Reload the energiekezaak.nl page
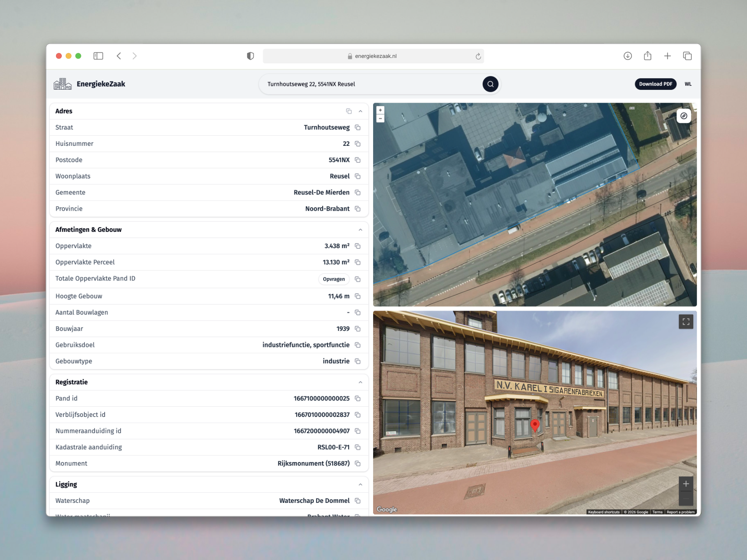Screen dimensions: 747x560 [478, 56]
